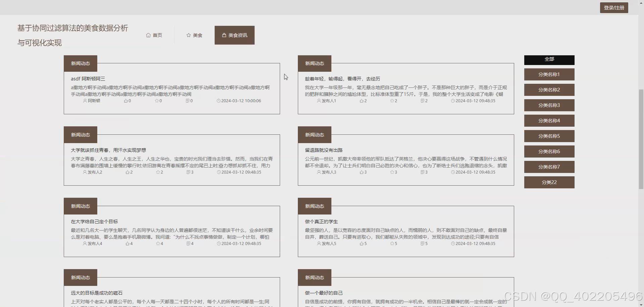
Task: Click the comment icon on 发布人1 article
Action: [x=422, y=101]
